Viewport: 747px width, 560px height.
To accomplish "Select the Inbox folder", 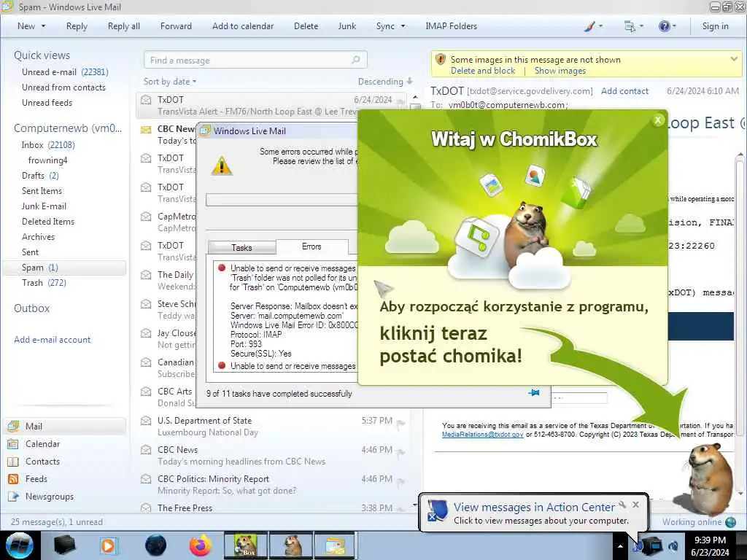I will 47,145.
